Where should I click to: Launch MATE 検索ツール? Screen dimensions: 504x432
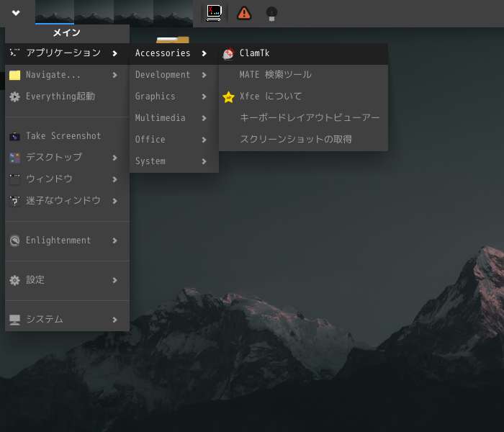(303, 75)
